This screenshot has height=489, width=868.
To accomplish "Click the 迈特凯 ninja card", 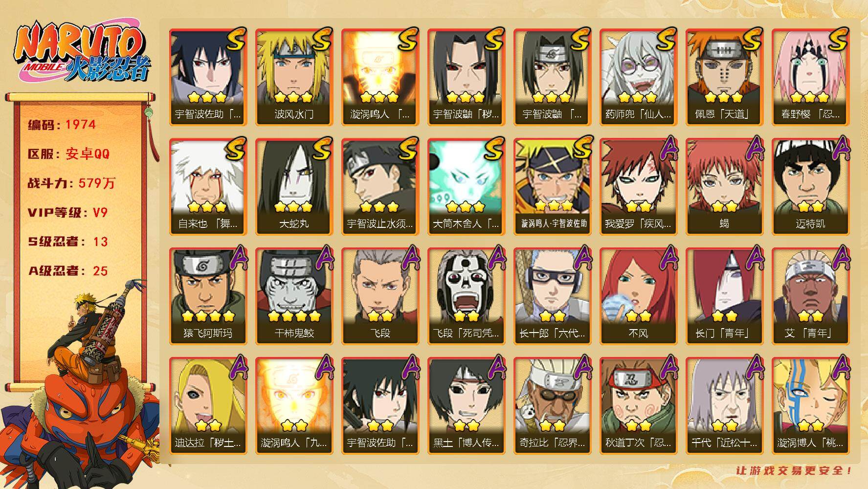I will 810,187.
